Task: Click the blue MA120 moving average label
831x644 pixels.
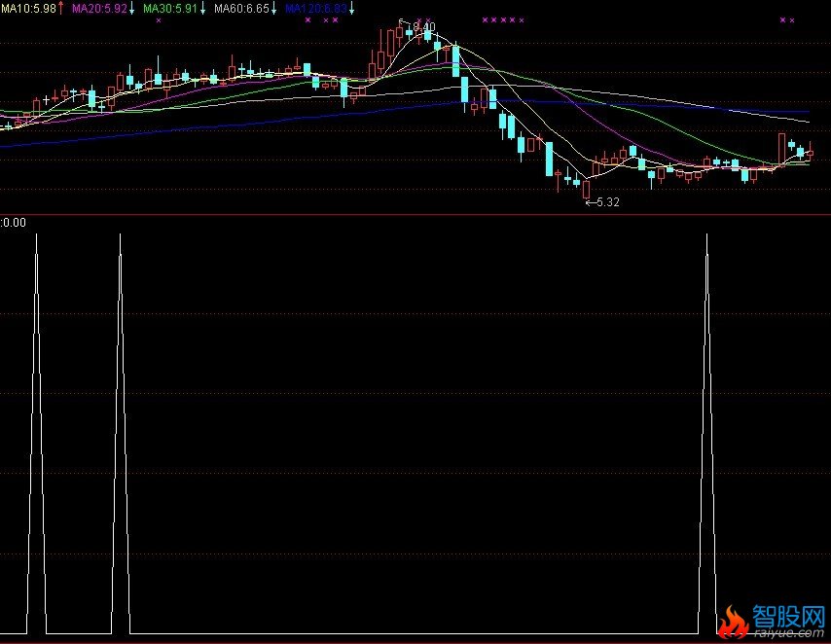Action: [314, 8]
